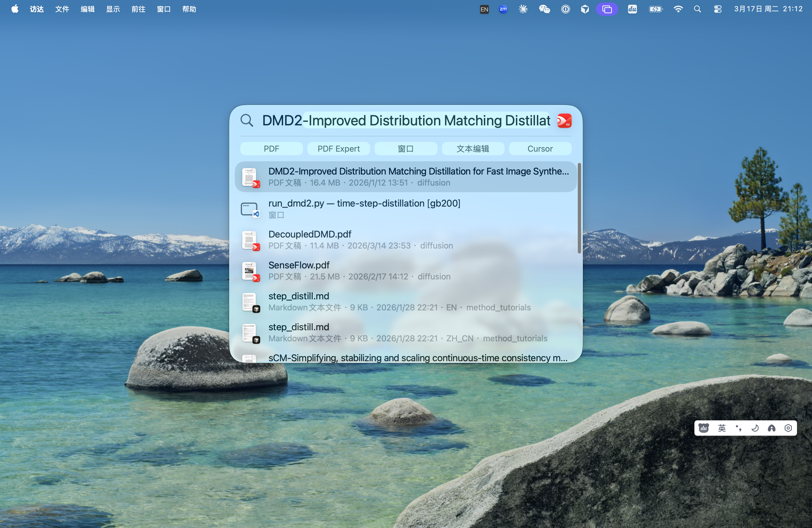Toggle 英 language mode in input toolbar
812x528 pixels.
click(x=722, y=428)
